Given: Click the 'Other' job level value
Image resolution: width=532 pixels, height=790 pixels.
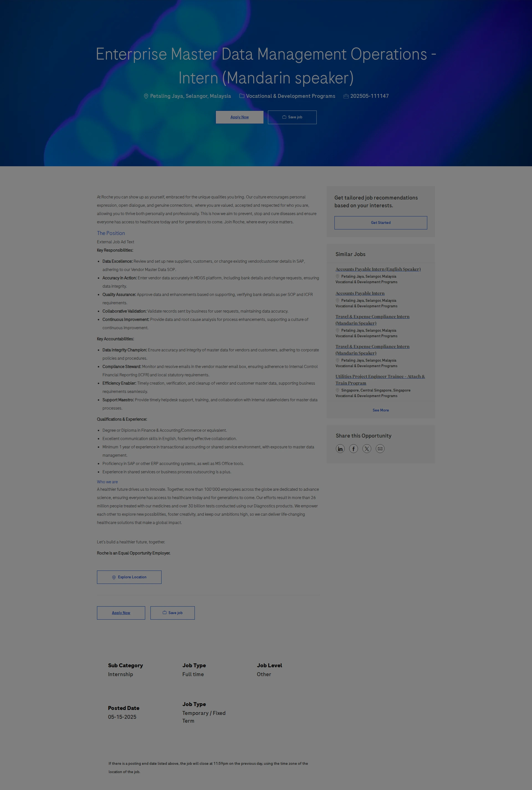Looking at the screenshot, I should click(x=264, y=674).
